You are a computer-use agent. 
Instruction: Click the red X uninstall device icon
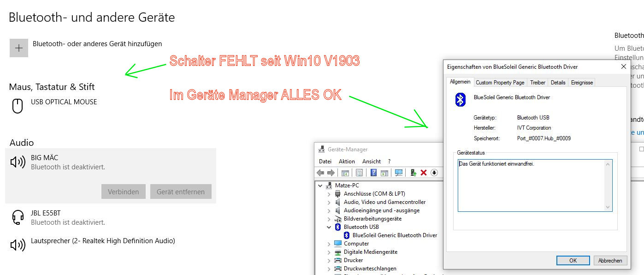424,173
